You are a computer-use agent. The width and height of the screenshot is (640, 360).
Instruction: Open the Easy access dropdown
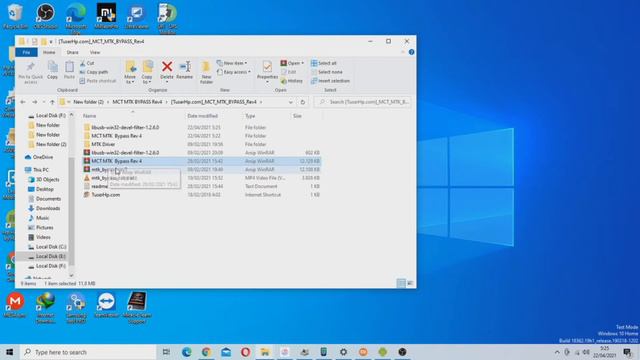pyautogui.click(x=233, y=72)
